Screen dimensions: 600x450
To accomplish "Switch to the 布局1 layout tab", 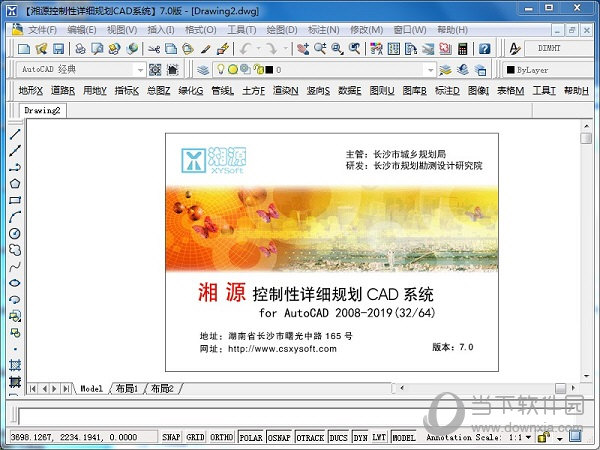I will click(127, 389).
